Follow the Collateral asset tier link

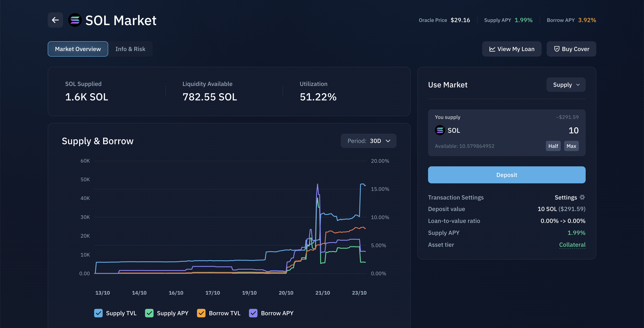click(x=572, y=245)
